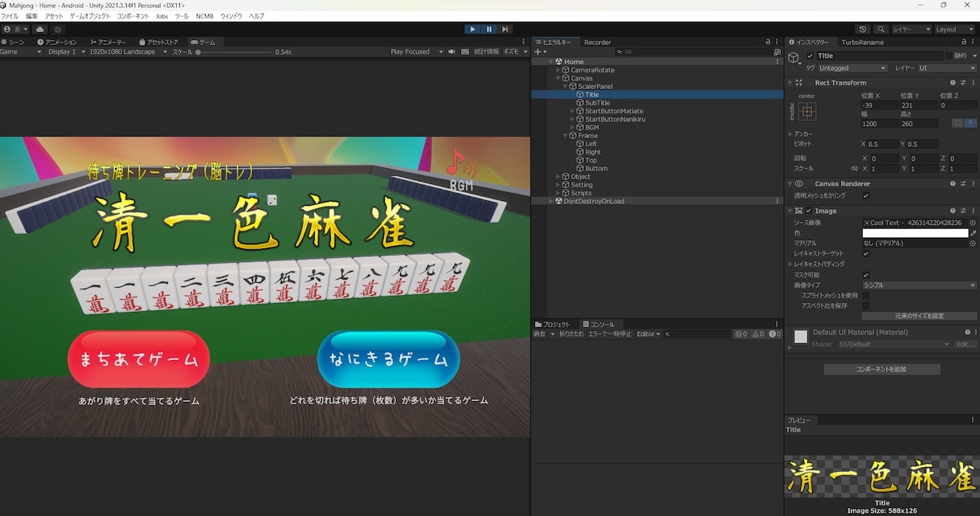Click the material object picker circle
980x516 pixels.
click(x=973, y=243)
